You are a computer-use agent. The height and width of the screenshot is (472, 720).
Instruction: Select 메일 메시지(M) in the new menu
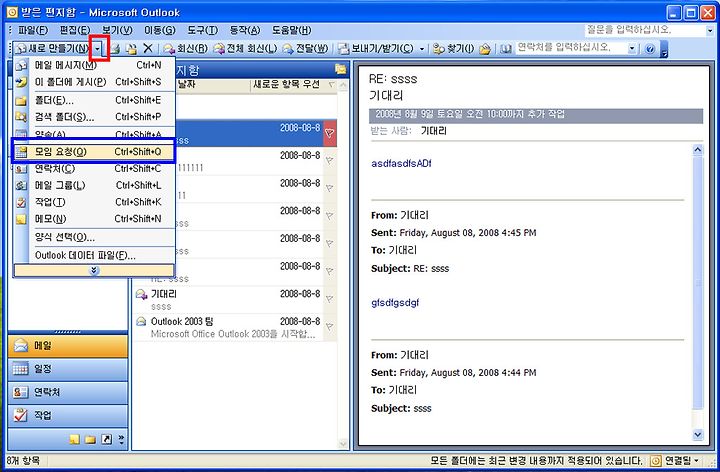tap(94, 65)
